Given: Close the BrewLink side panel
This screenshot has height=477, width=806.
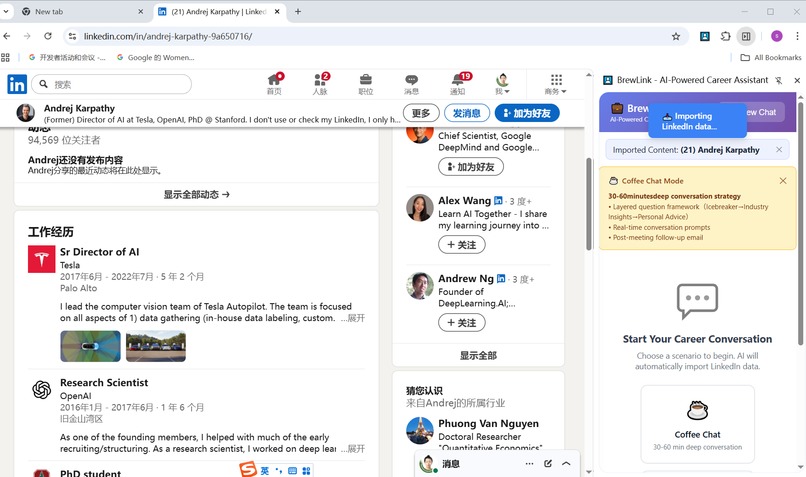Looking at the screenshot, I should pos(797,80).
